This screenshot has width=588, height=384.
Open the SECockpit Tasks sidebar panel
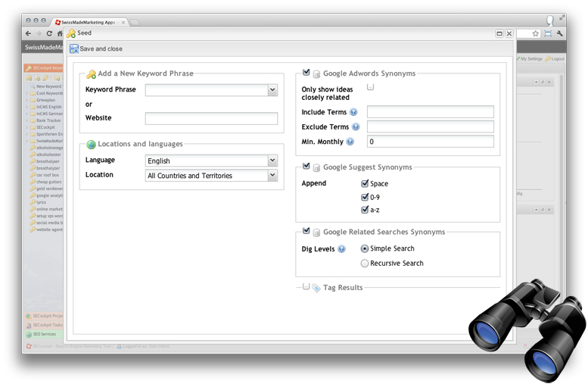[43, 325]
